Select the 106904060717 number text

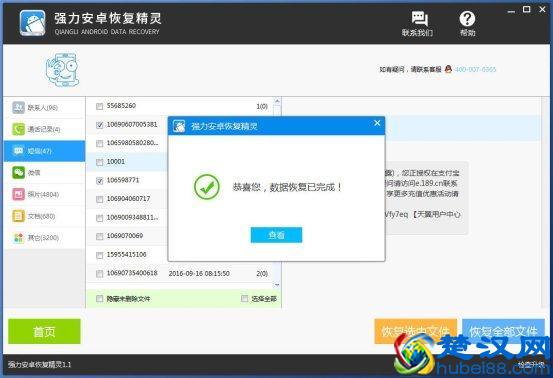tap(128, 199)
